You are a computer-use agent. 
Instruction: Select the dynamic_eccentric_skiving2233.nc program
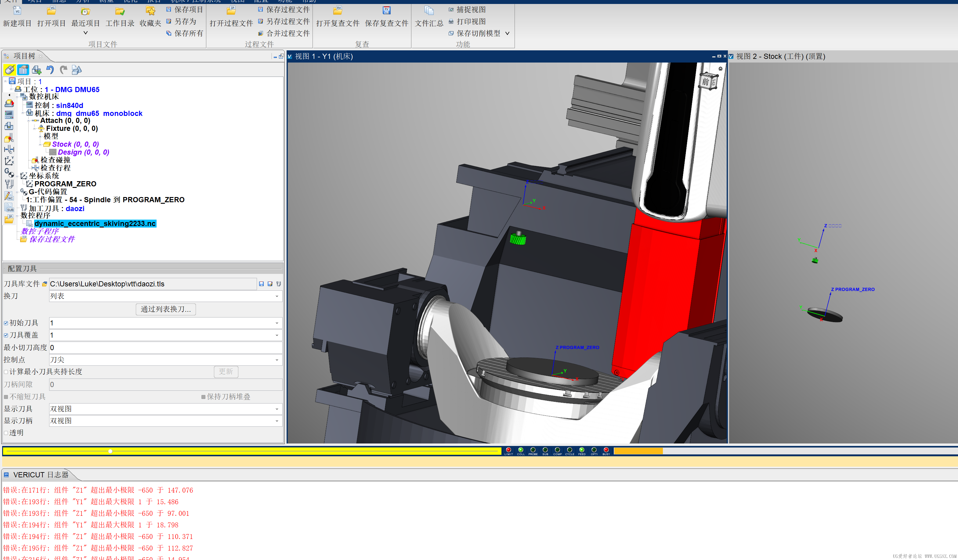click(95, 223)
